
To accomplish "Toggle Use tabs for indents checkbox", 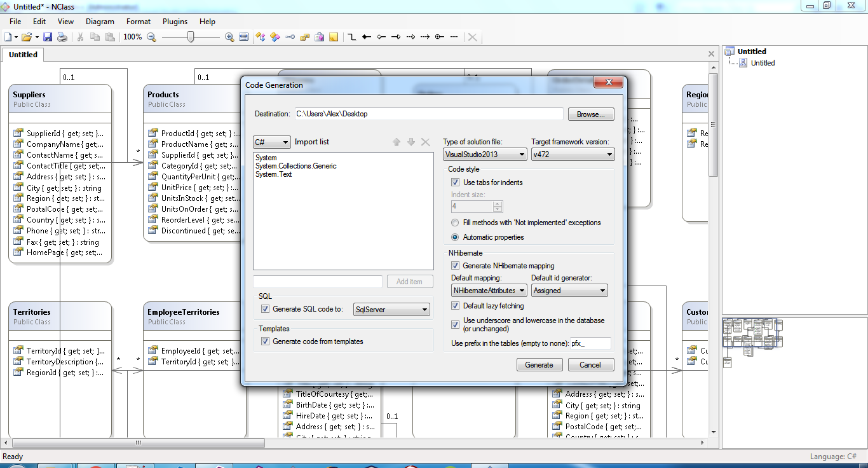I will coord(455,182).
